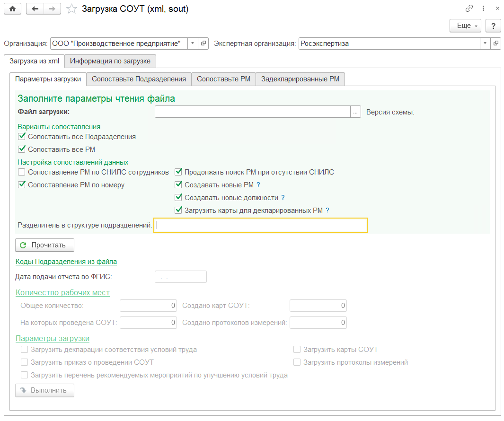Add this form to favorites with the star

(x=71, y=9)
